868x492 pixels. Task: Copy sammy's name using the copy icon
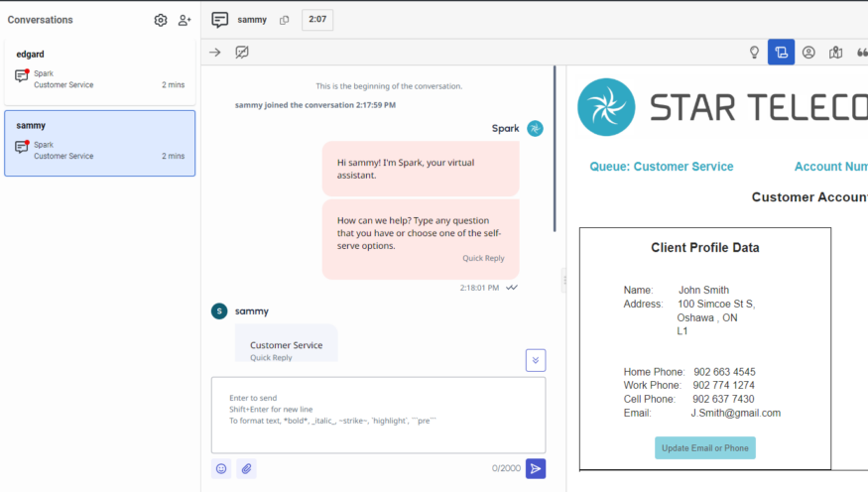(284, 20)
